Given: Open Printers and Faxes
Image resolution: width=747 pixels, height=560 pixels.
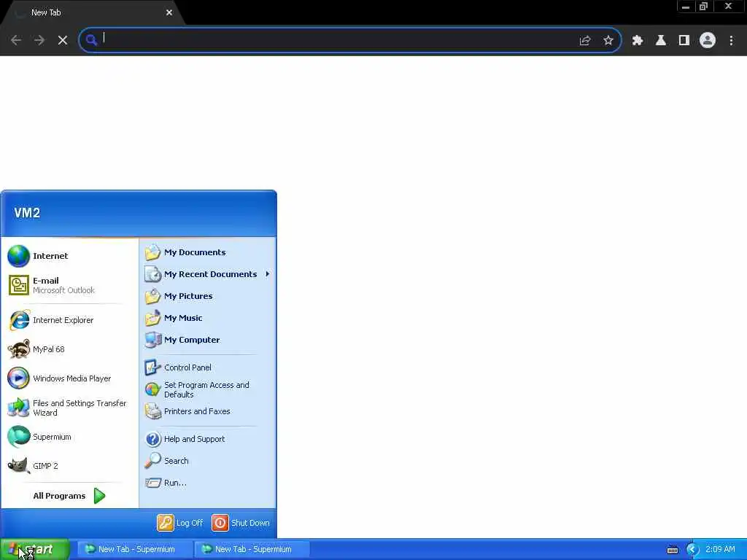Looking at the screenshot, I should click(x=207, y=411).
